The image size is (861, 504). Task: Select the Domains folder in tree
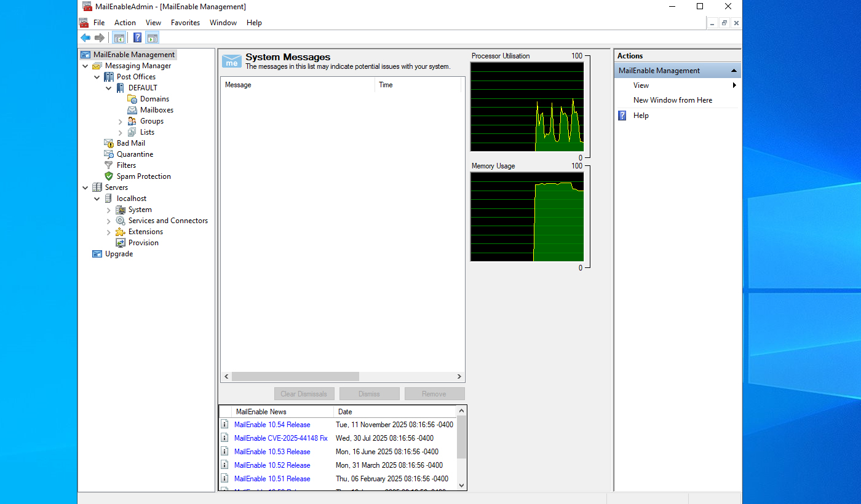[154, 99]
